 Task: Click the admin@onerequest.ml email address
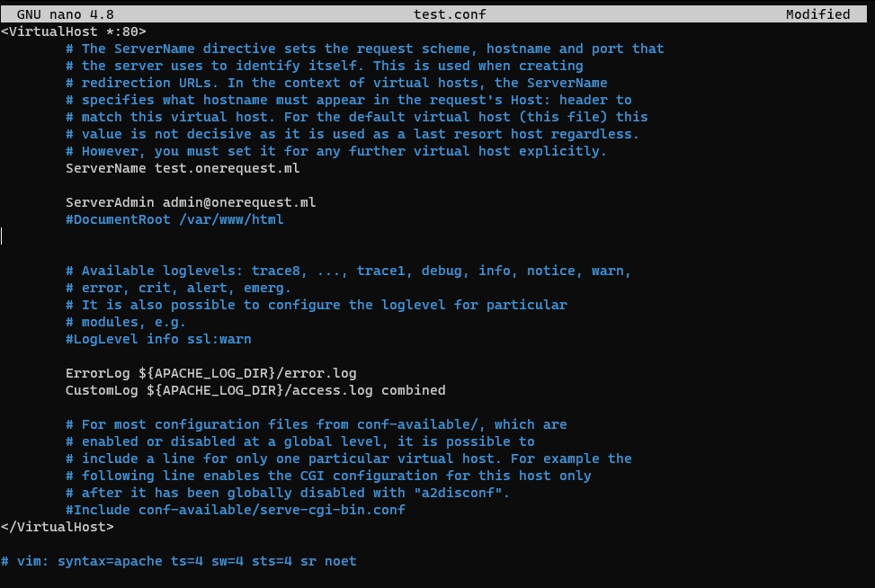coord(239,202)
